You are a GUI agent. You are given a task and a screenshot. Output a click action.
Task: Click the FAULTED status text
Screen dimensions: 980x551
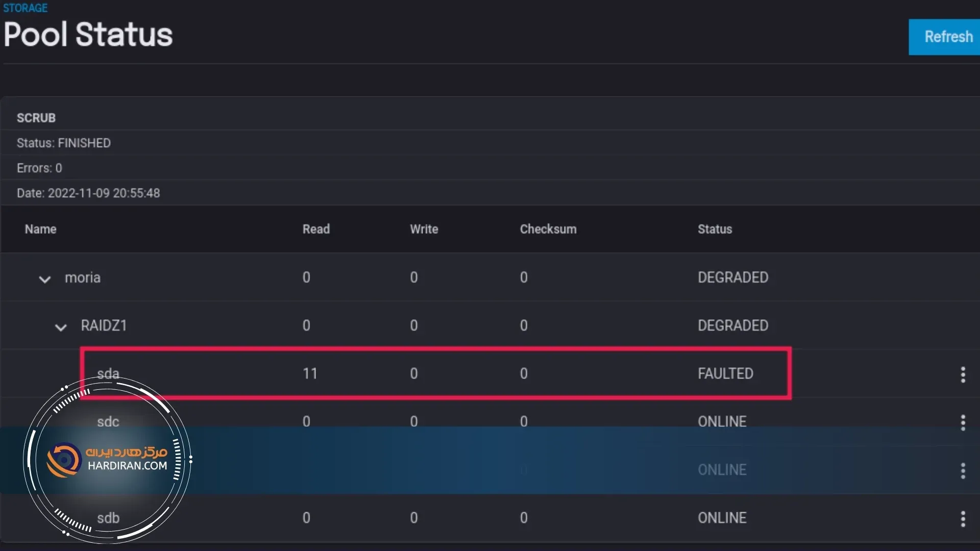pos(725,373)
